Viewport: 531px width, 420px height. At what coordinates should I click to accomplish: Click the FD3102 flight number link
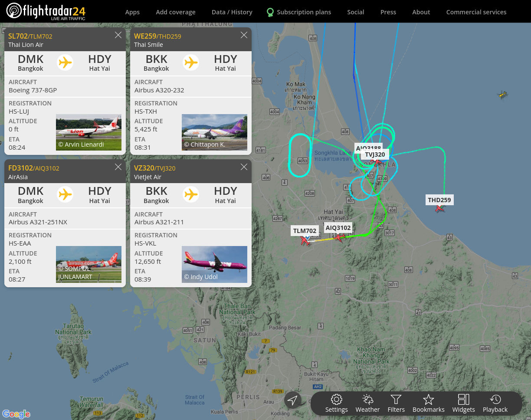pyautogui.click(x=20, y=168)
